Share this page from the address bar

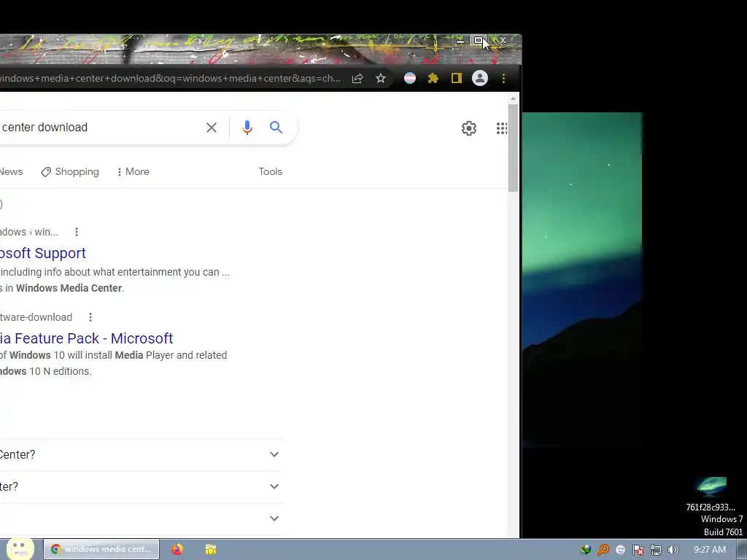[x=357, y=79]
